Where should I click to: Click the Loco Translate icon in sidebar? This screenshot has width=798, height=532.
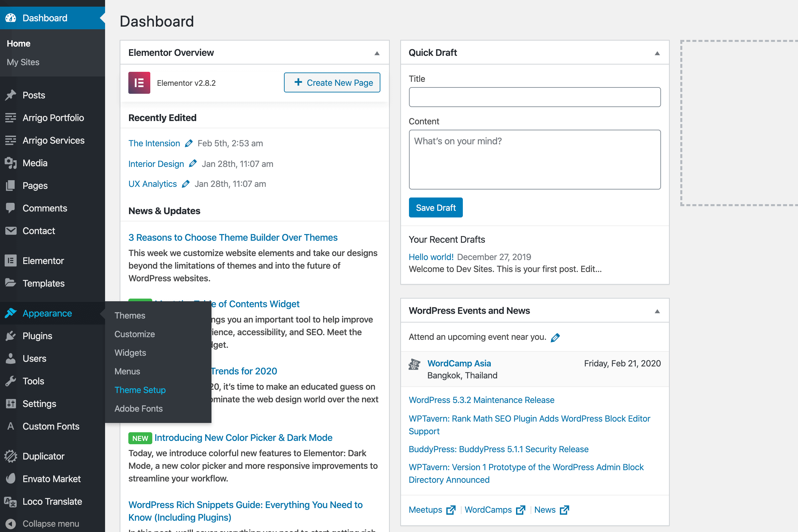click(x=11, y=501)
